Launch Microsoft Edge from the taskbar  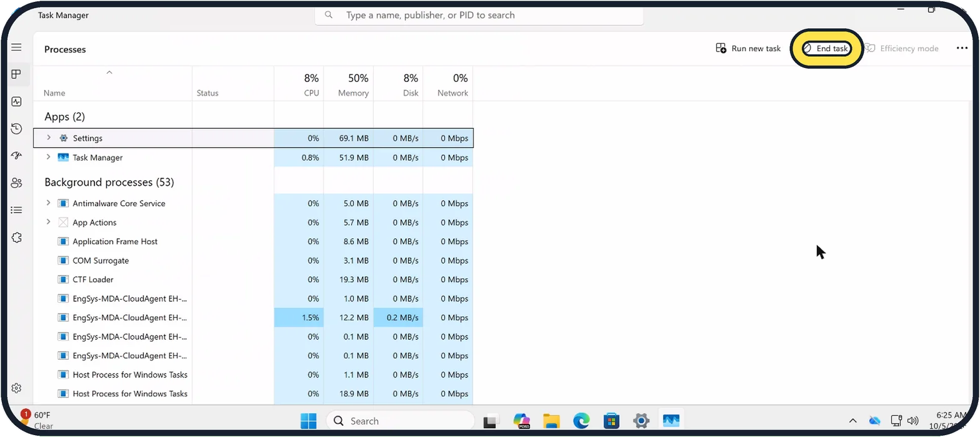581,421
